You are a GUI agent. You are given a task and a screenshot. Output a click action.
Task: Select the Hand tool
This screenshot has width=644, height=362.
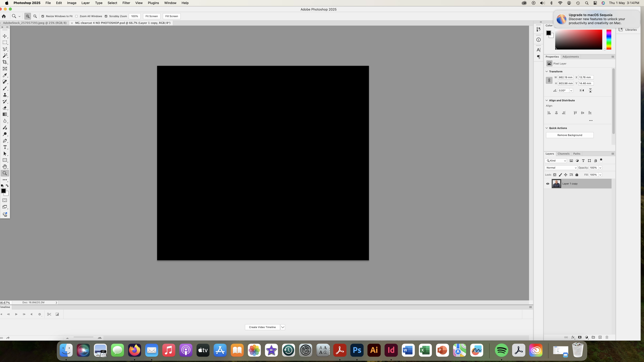click(5, 167)
